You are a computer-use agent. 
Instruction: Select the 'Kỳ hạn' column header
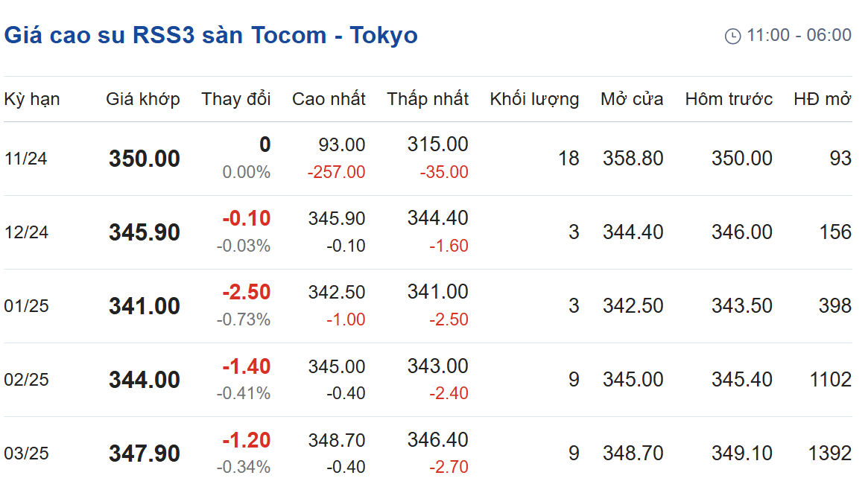[x=32, y=99]
